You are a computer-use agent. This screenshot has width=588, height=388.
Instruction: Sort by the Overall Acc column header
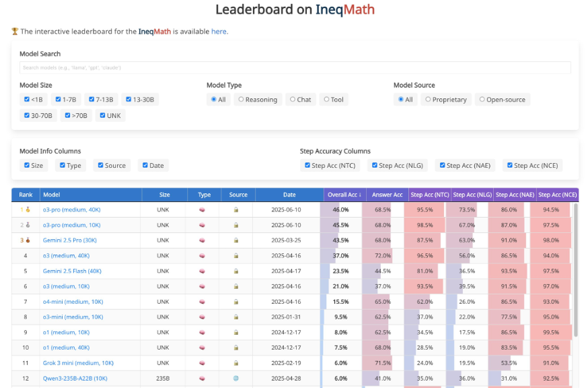(x=345, y=195)
